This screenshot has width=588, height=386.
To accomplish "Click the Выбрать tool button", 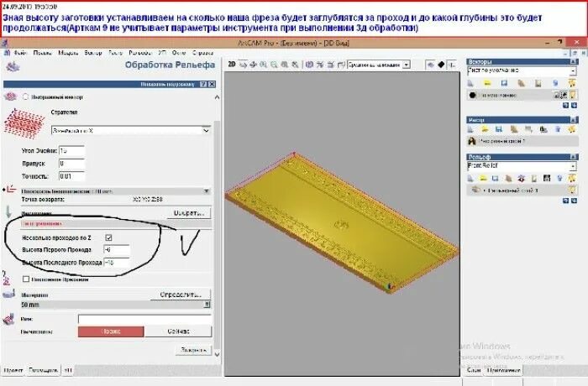I will (189, 213).
